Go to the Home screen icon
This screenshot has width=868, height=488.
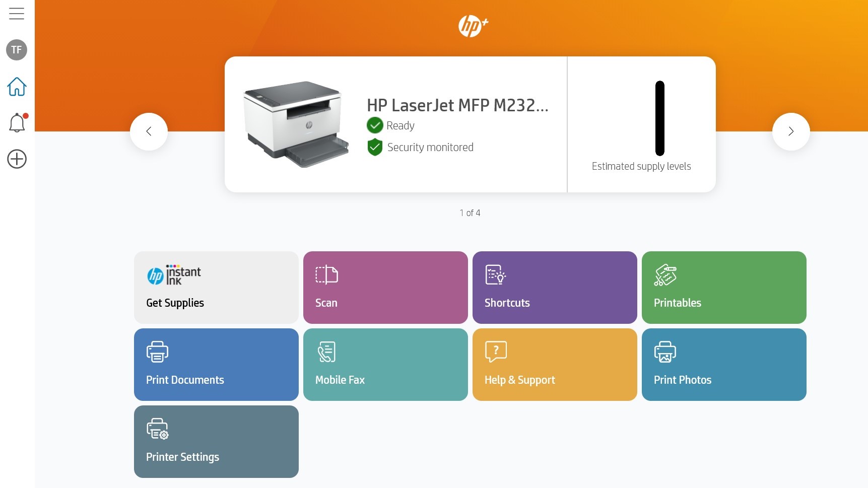point(17,87)
